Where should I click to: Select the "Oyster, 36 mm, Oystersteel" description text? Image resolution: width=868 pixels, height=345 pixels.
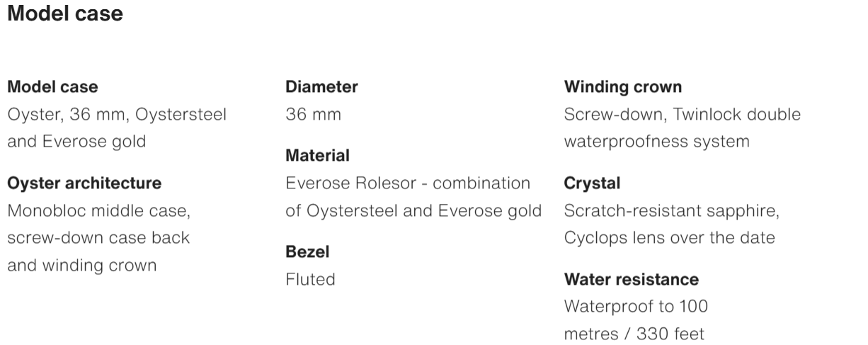click(117, 114)
